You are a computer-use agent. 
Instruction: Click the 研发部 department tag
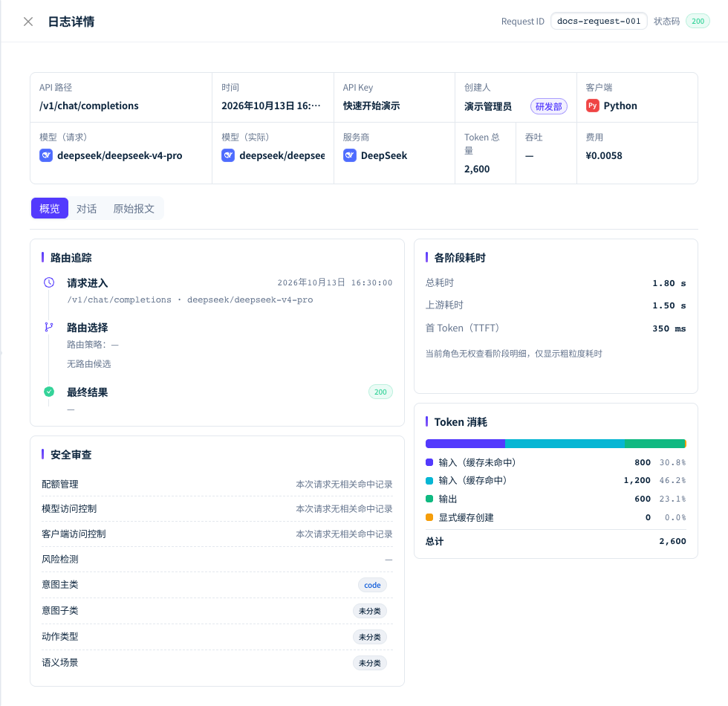(x=549, y=106)
